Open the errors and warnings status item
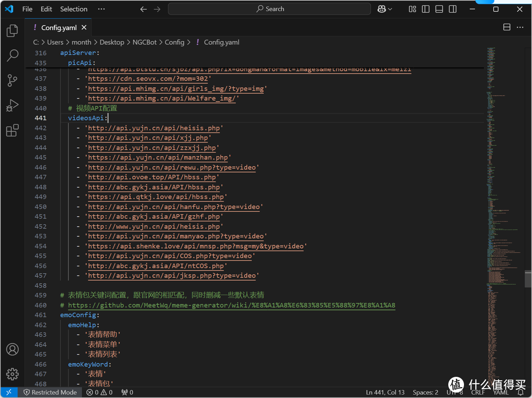532x398 pixels. (100, 392)
